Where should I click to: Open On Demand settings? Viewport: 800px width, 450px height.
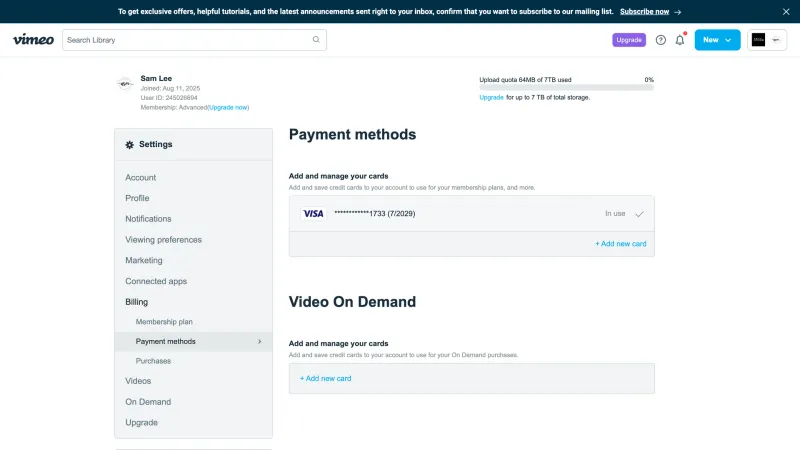click(x=148, y=402)
